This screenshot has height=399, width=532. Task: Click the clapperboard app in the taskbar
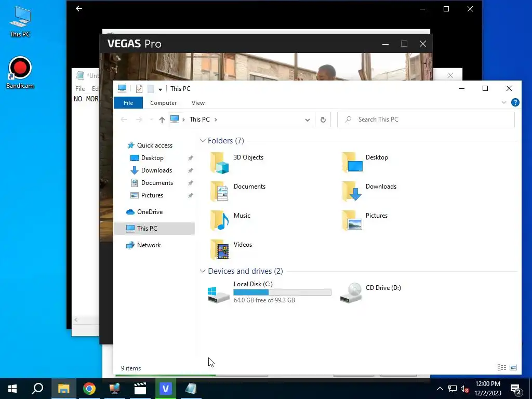point(140,389)
